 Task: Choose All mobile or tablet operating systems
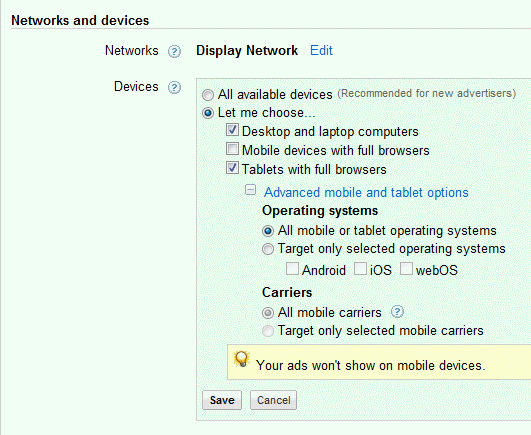point(268,231)
